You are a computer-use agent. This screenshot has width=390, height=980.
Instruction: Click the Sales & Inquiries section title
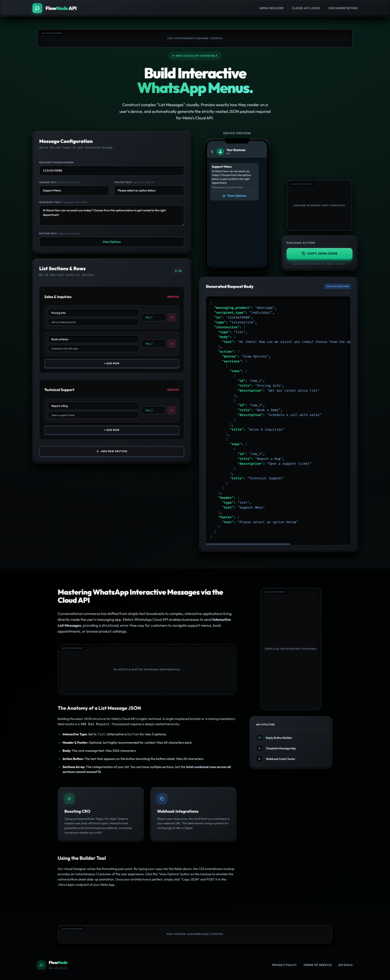point(58,297)
